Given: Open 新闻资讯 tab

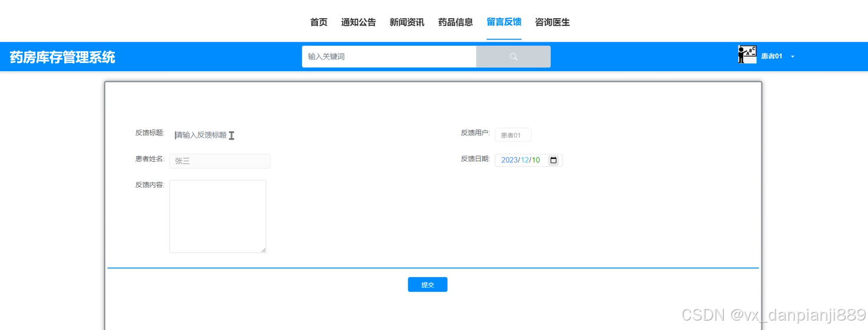Looking at the screenshot, I should (407, 22).
